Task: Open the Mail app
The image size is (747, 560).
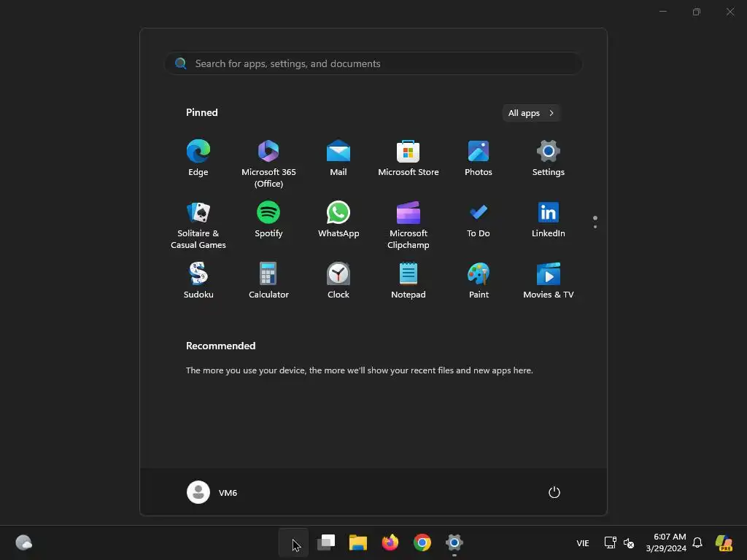Action: 338,158
